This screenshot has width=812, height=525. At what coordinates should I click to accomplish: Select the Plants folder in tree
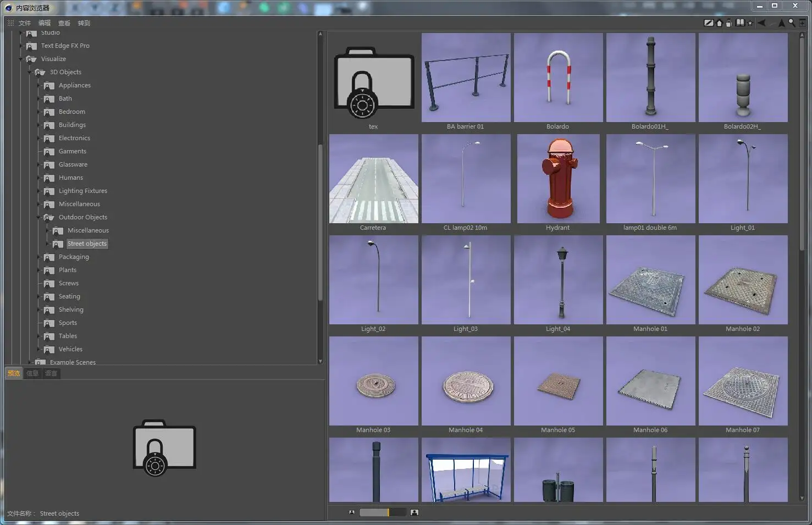(68, 270)
